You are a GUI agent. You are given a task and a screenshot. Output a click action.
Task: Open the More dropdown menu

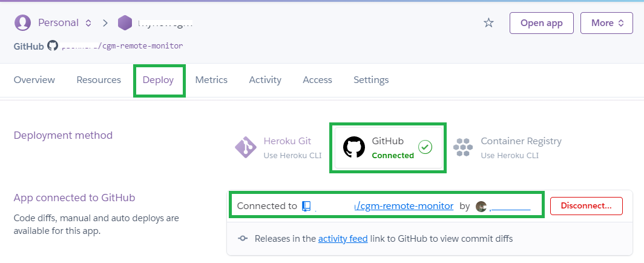(x=606, y=23)
